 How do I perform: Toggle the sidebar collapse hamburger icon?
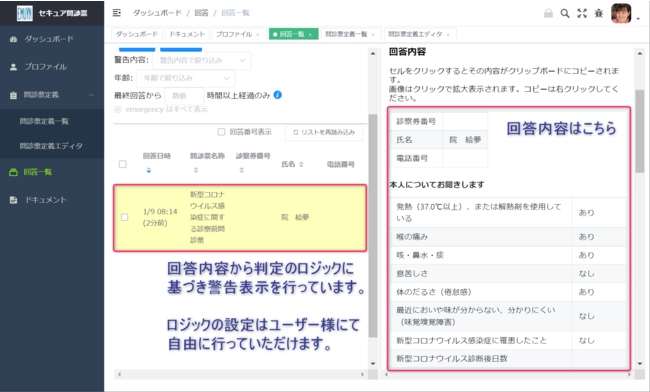[116, 13]
